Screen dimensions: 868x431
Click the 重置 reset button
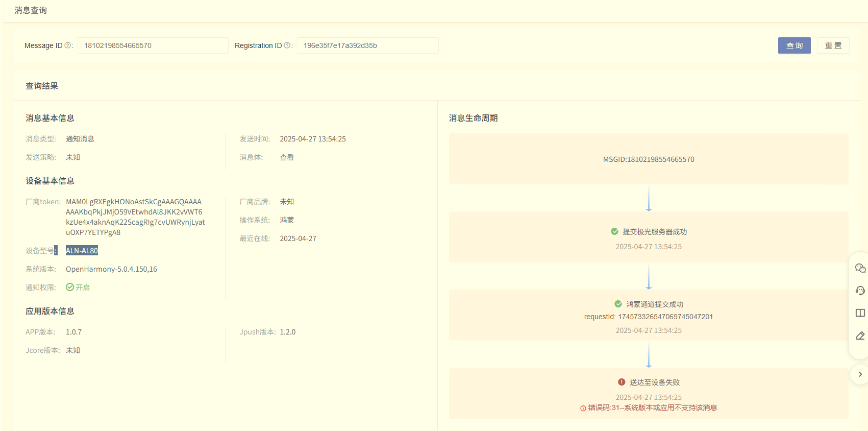[833, 45]
